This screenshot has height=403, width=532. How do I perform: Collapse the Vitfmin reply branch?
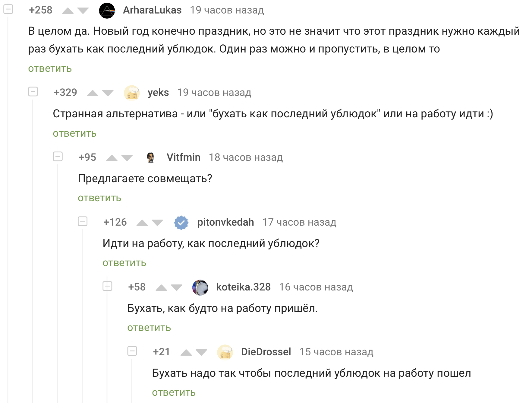click(58, 156)
